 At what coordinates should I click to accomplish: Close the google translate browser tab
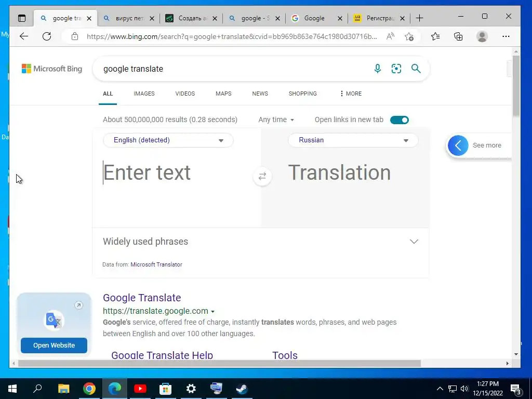(x=89, y=18)
